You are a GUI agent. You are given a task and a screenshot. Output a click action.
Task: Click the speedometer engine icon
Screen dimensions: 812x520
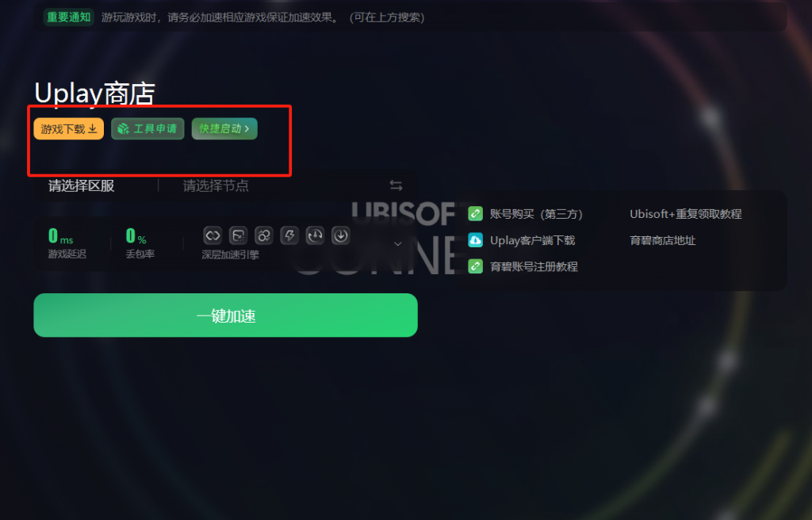click(315, 235)
